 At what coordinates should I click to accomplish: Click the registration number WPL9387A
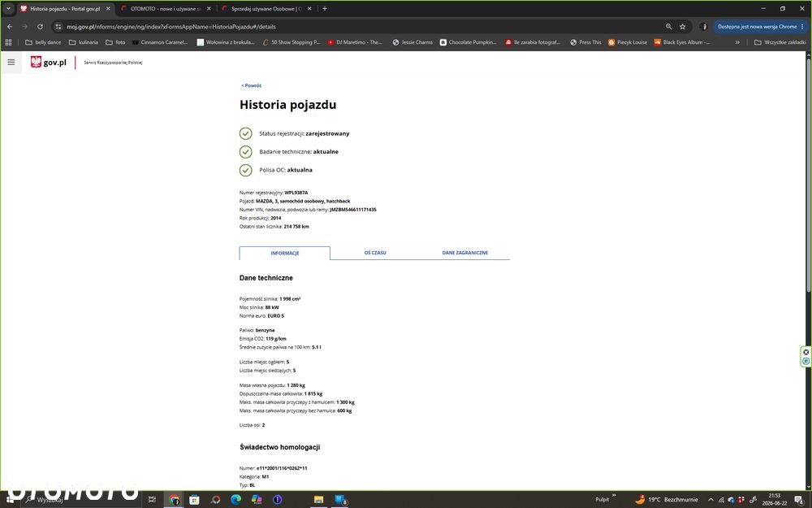point(296,193)
